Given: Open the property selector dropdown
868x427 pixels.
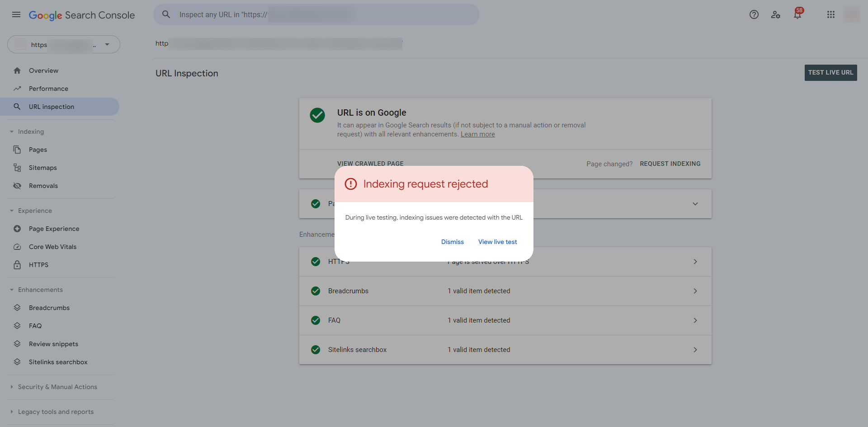Looking at the screenshot, I should [64, 44].
